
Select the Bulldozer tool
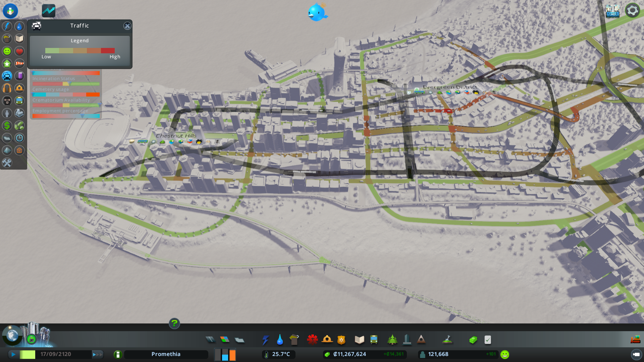[635, 340]
